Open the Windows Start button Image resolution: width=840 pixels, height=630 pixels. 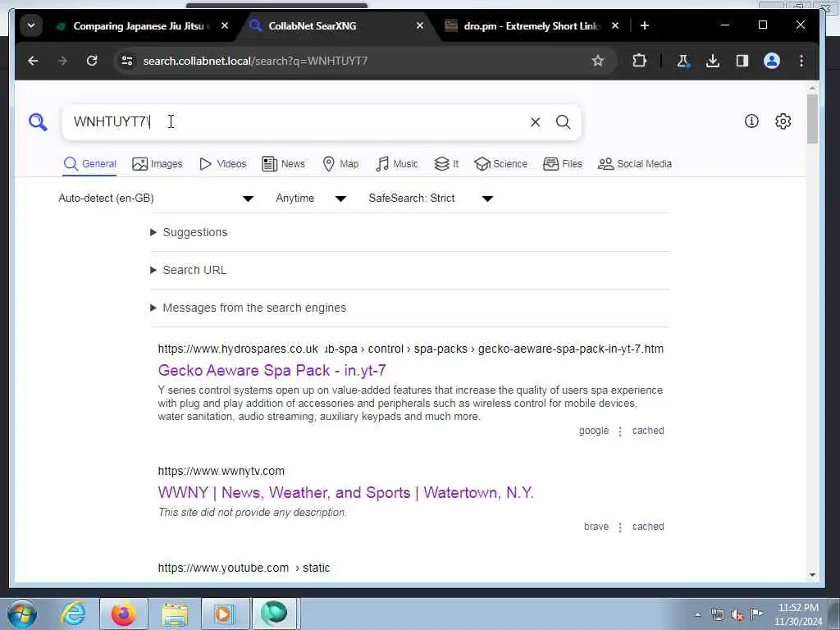coord(22,614)
